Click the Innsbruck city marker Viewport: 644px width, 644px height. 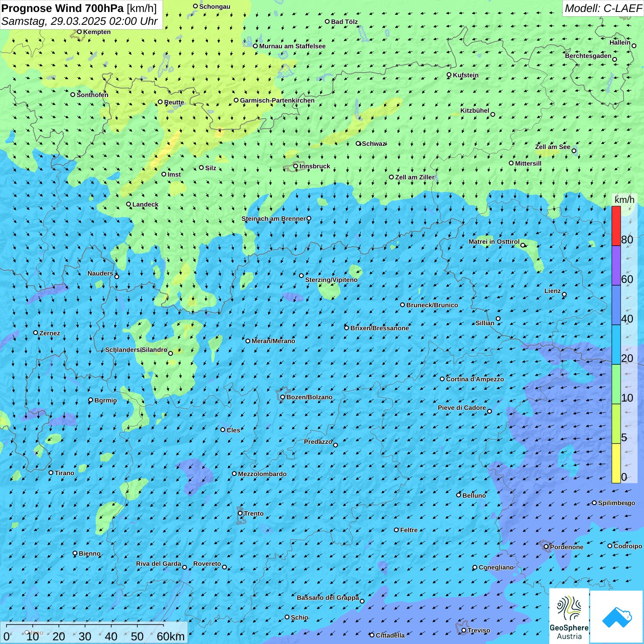click(x=296, y=166)
